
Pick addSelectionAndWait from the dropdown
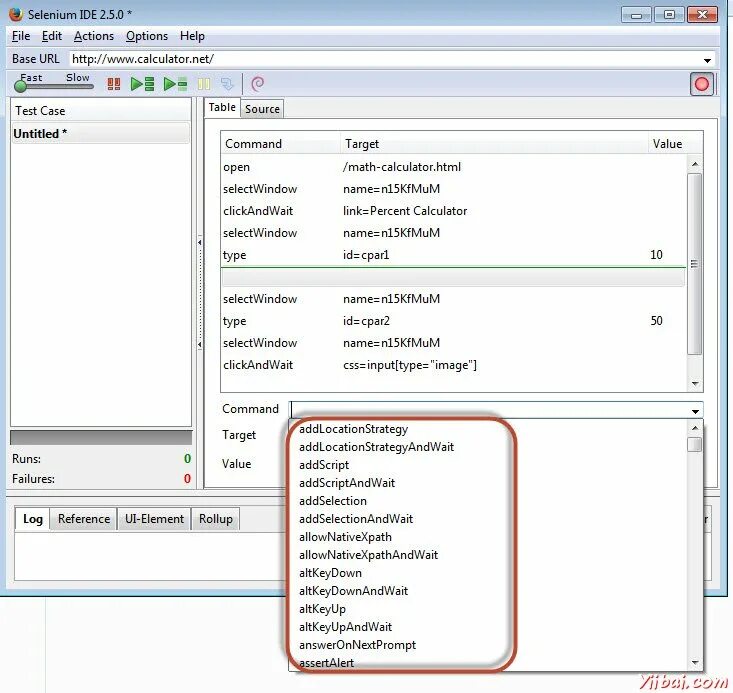(356, 519)
